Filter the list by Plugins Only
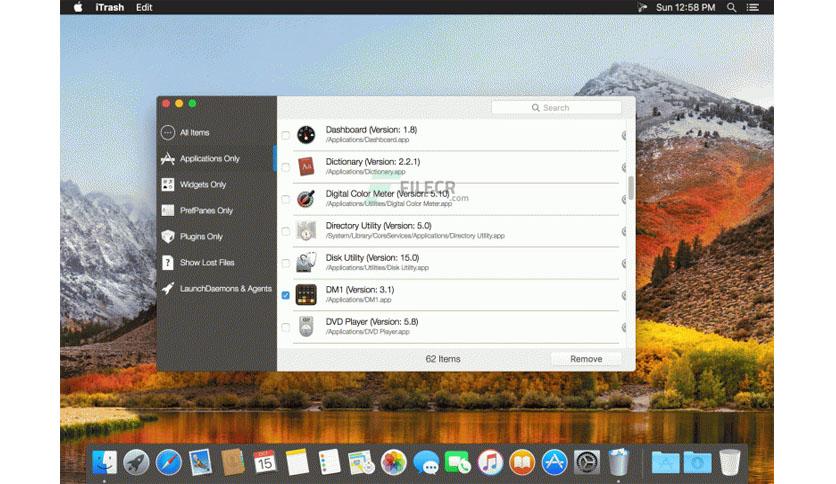 point(192,236)
